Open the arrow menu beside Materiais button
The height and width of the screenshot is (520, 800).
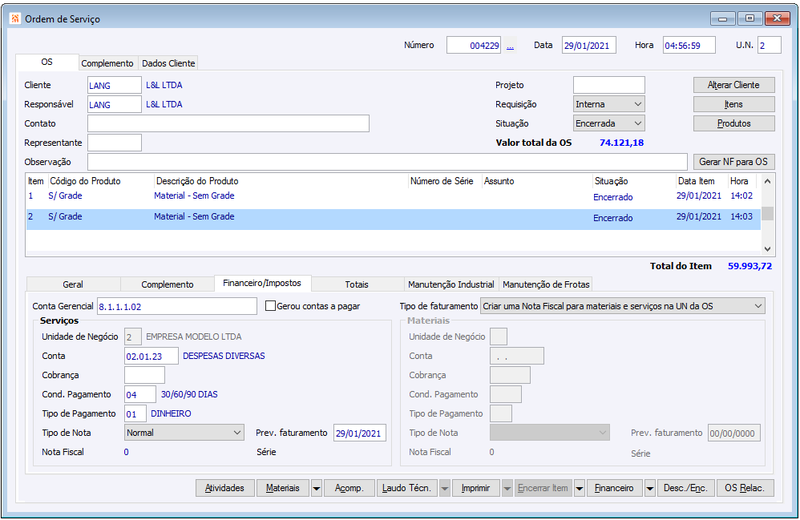(316, 488)
